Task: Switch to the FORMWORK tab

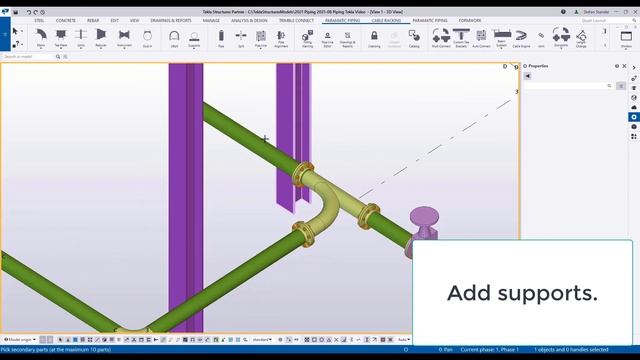Action: pyautogui.click(x=470, y=20)
